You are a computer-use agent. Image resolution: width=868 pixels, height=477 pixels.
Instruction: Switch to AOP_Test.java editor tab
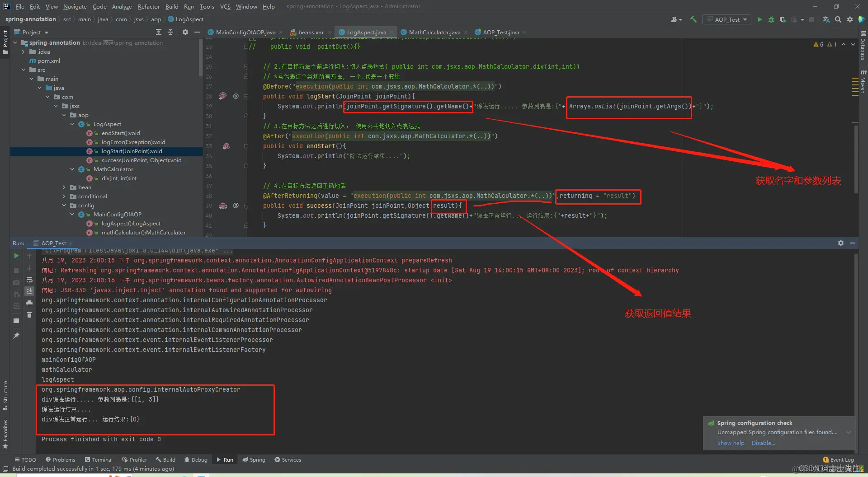[500, 32]
